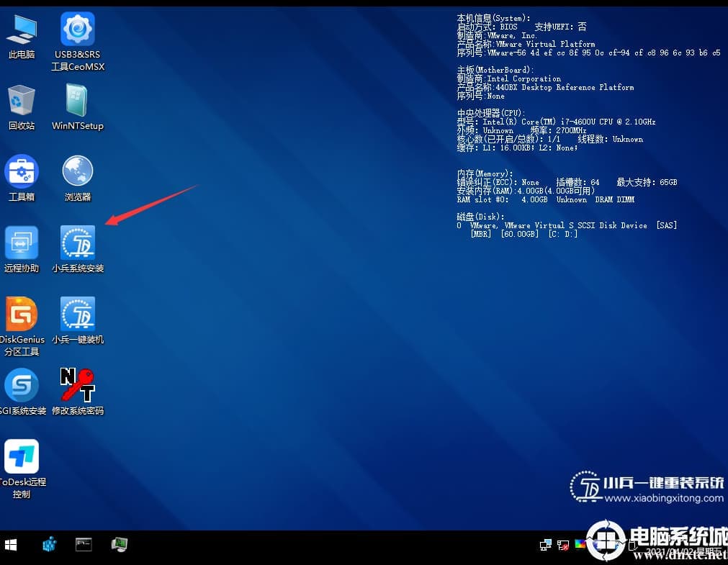This screenshot has width=728, height=565.
Task: Click the blue cube taskbar utility
Action: [49, 545]
